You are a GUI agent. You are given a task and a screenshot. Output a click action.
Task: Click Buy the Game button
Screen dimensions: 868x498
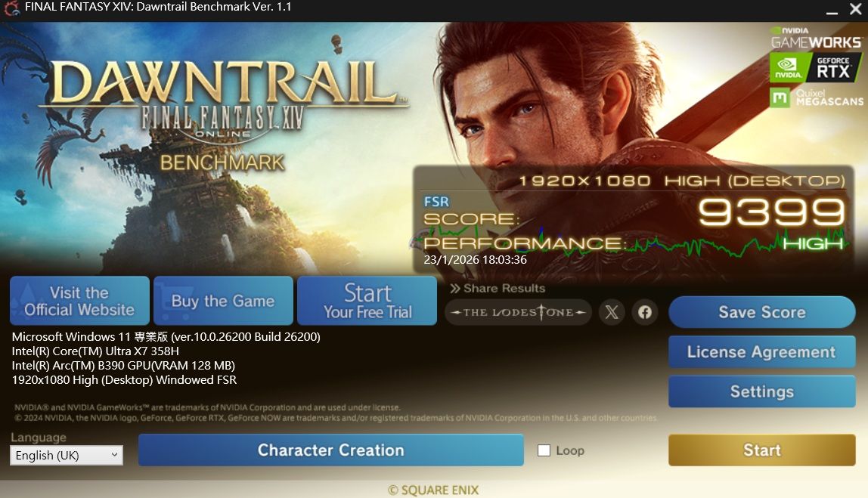point(223,301)
